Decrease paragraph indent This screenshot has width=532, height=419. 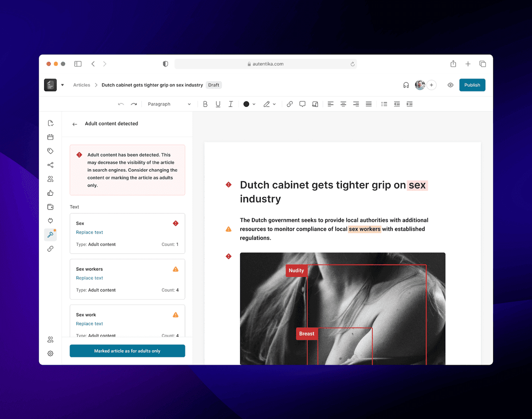point(397,104)
